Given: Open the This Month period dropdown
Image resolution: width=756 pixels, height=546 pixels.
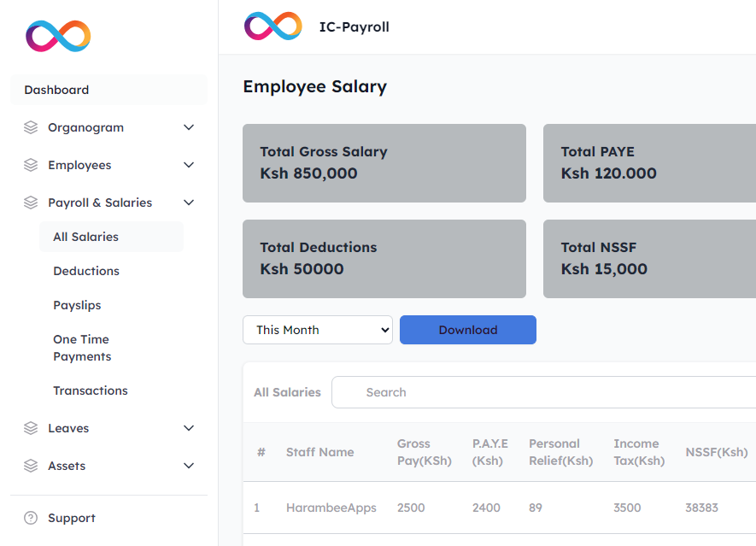Looking at the screenshot, I should tap(317, 330).
